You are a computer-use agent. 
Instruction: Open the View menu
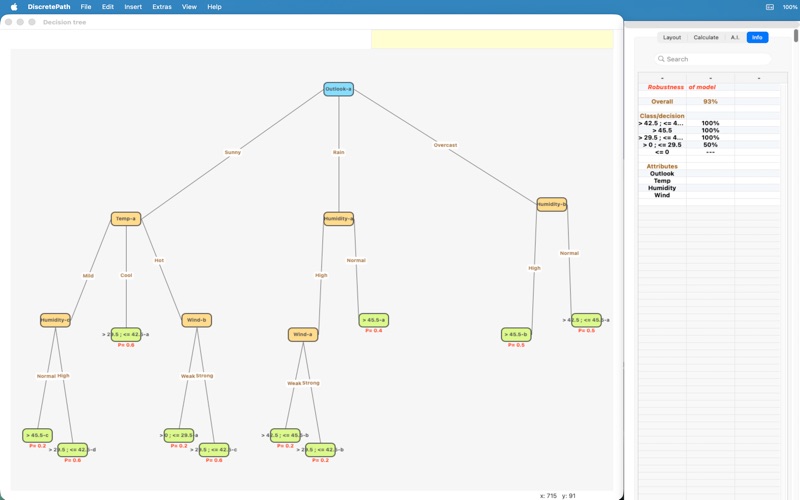189,7
